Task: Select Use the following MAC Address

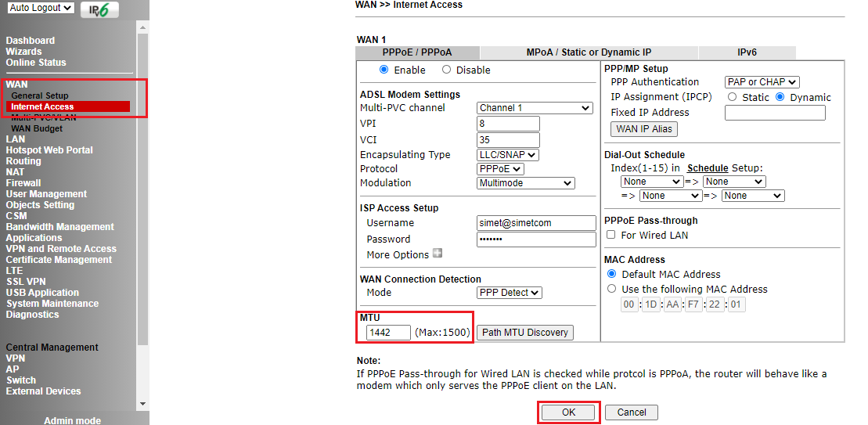Action: coord(612,289)
